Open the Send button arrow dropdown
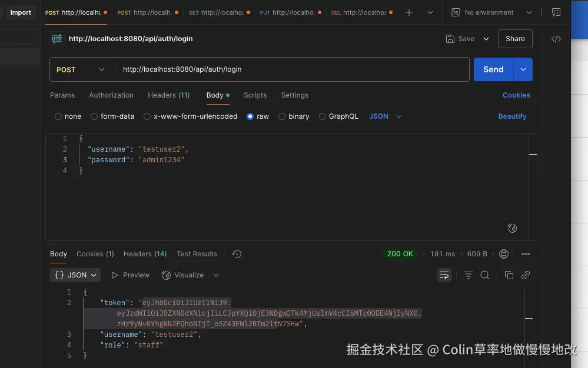This screenshot has height=368, width=588. click(523, 69)
